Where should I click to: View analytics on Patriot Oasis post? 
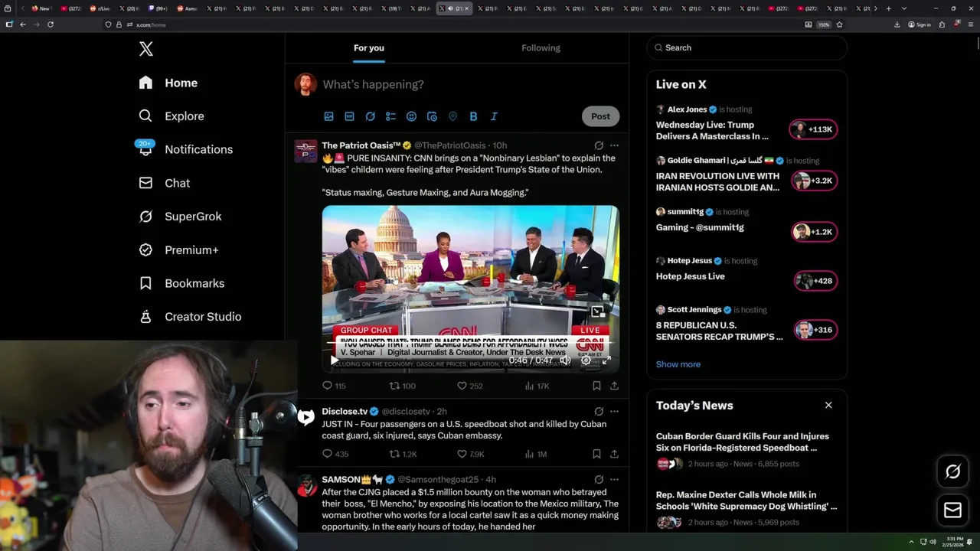pos(537,386)
